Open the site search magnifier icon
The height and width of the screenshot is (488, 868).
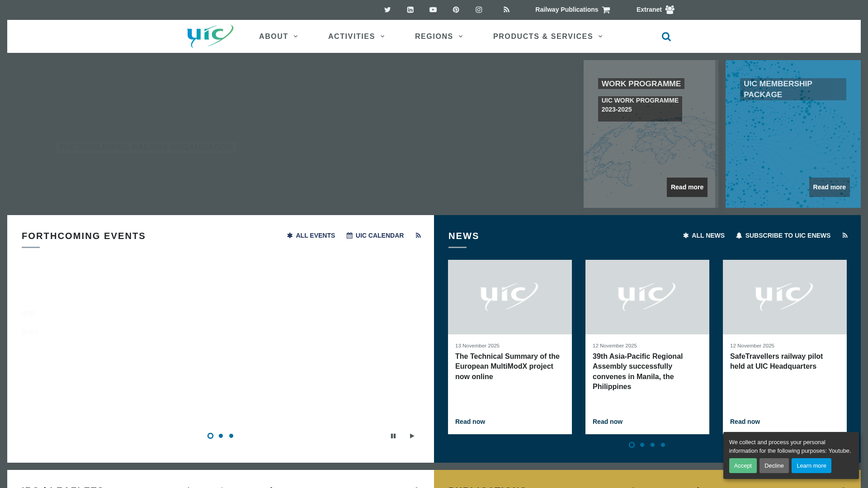(x=666, y=36)
